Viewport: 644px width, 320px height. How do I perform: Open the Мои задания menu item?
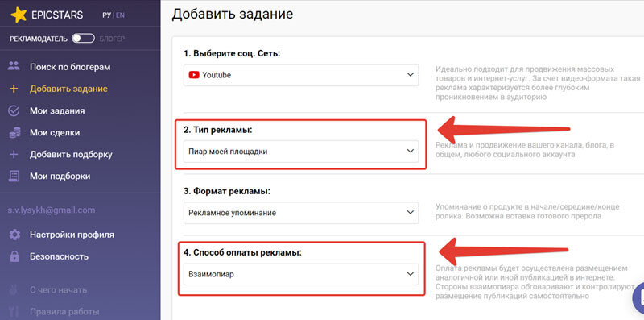(57, 110)
